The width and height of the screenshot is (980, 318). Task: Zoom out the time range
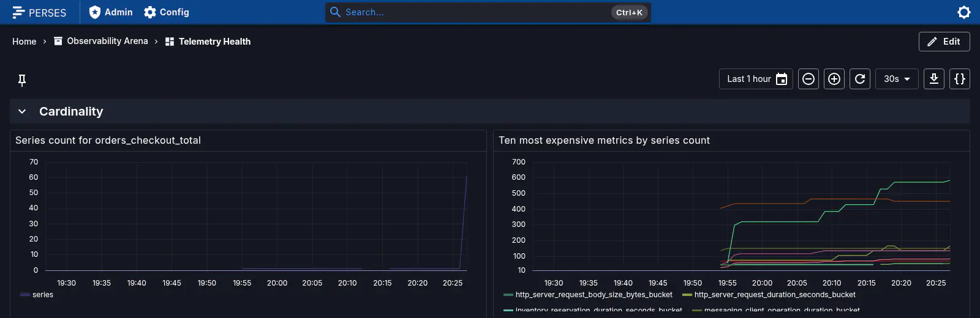809,79
